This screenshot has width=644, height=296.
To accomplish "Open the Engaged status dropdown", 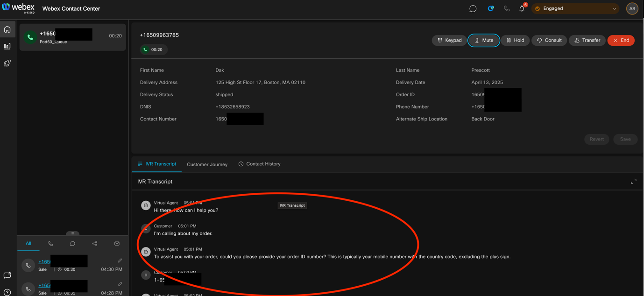I will (x=575, y=8).
